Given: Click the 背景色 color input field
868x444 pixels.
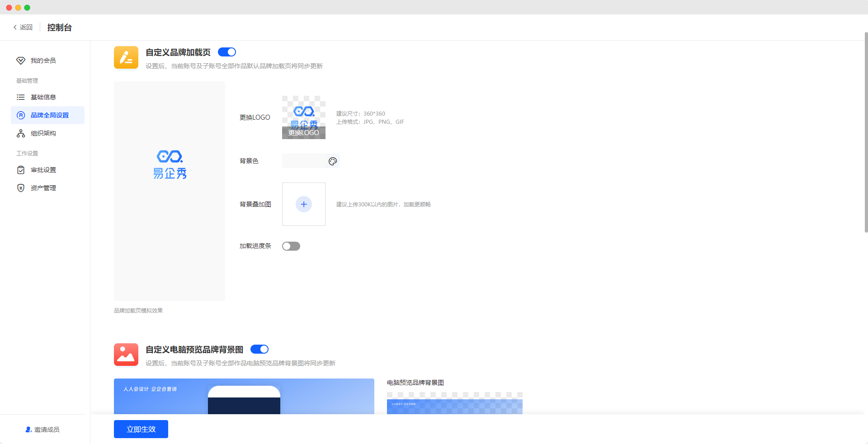Looking at the screenshot, I should pyautogui.click(x=311, y=161).
